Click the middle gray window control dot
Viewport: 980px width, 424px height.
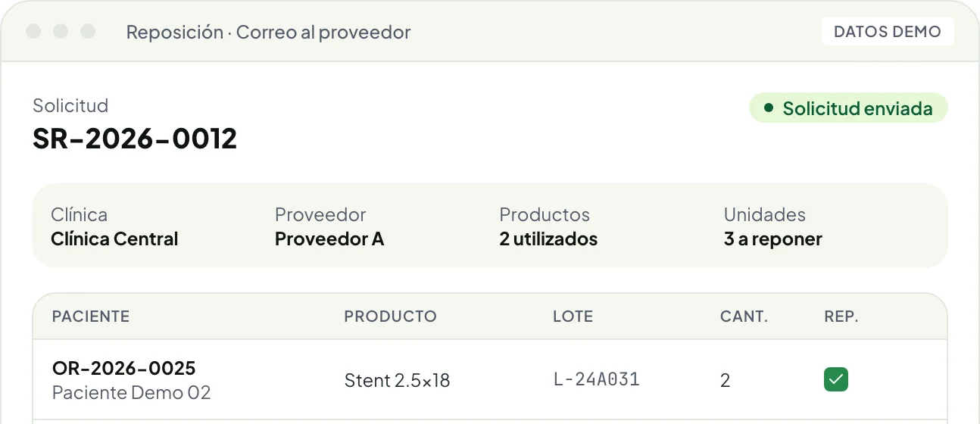pos(61,32)
